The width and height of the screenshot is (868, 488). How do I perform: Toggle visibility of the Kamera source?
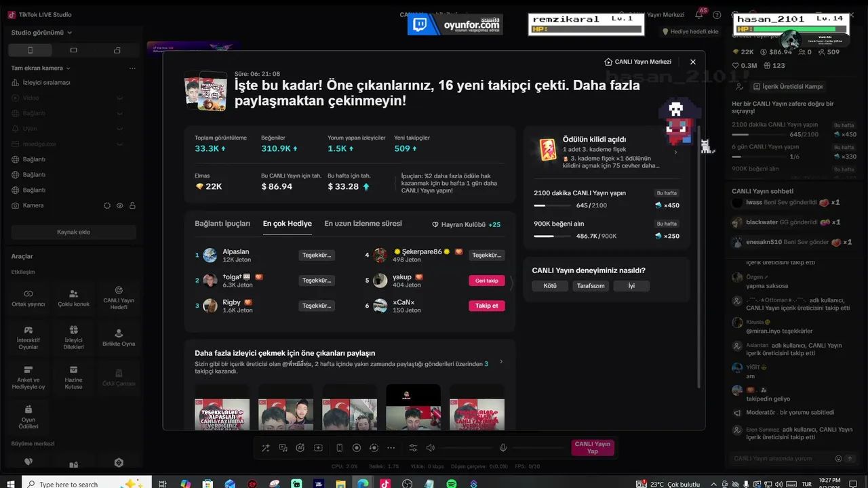[120, 205]
